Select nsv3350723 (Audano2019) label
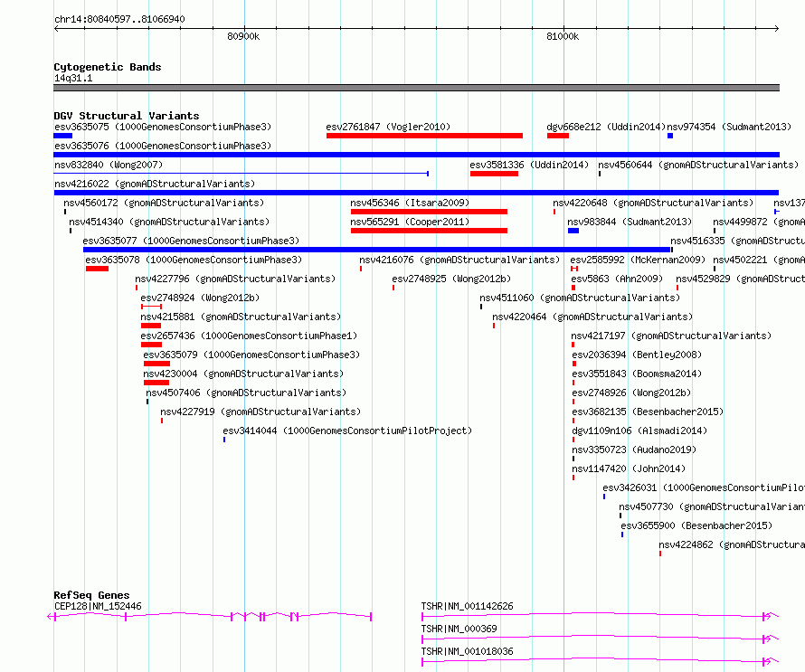This screenshot has width=805, height=672. click(x=634, y=450)
